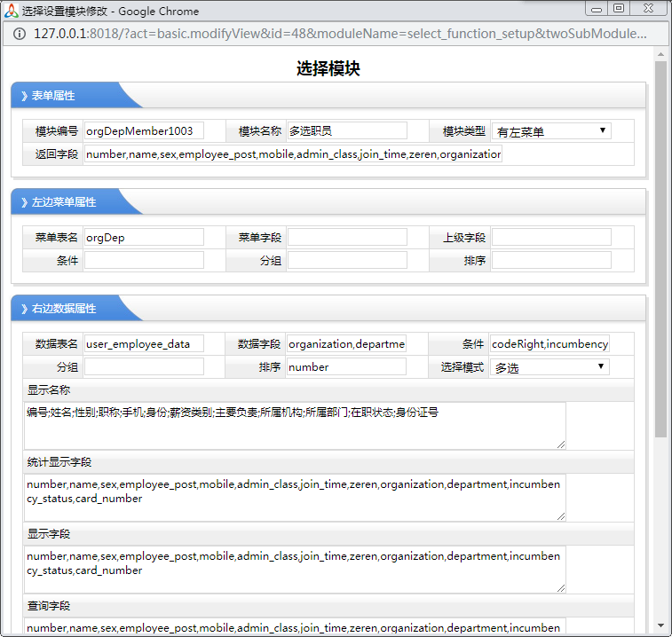Screen dimensions: 672x637
Task: Click the 菜单表名 field containing orgDep
Action: click(x=144, y=238)
